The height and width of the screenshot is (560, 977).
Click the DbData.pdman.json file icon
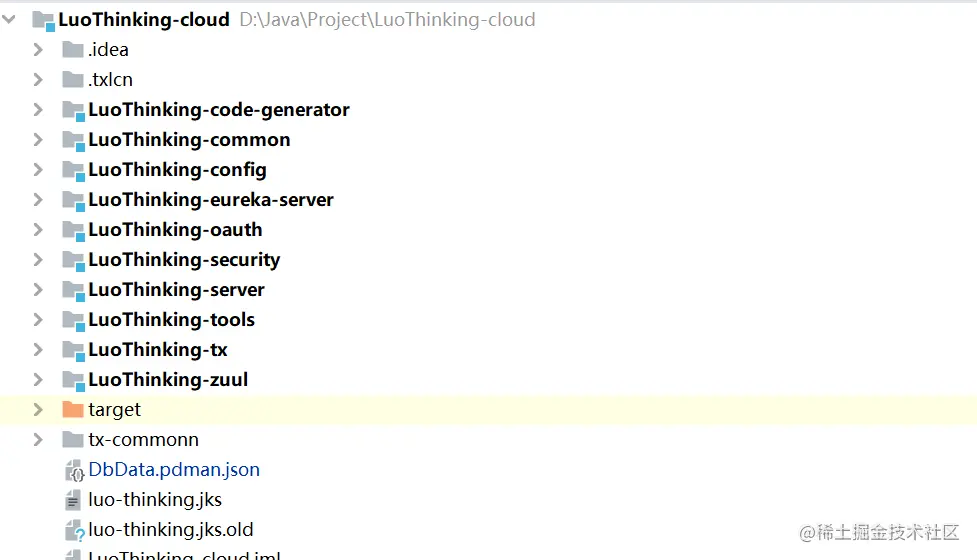[x=73, y=470]
